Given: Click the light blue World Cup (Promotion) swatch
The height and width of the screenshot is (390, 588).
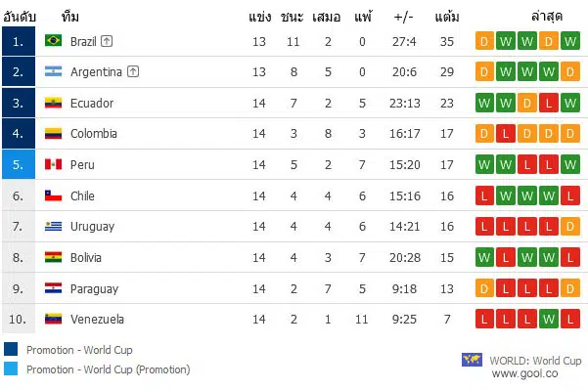Looking at the screenshot, I should pos(11,368).
